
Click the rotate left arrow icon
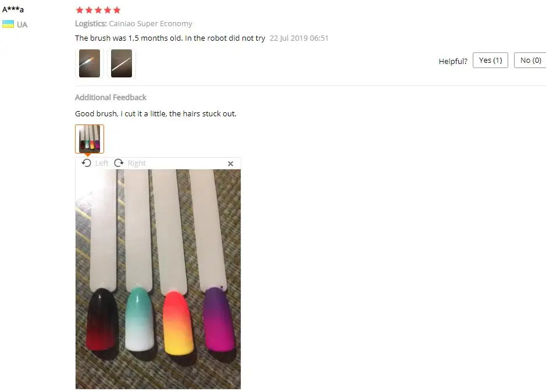pyautogui.click(x=87, y=163)
